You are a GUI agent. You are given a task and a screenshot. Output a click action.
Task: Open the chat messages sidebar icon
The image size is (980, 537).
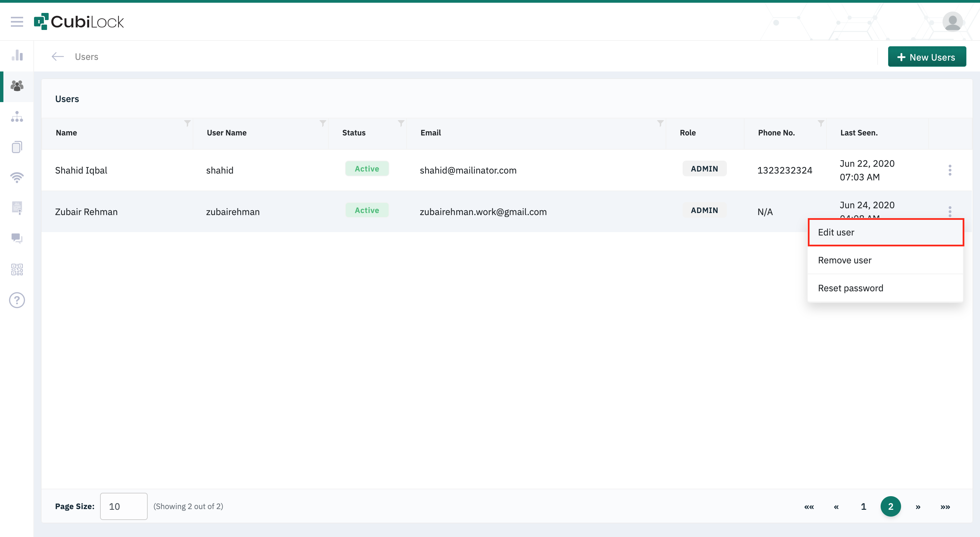(17, 239)
